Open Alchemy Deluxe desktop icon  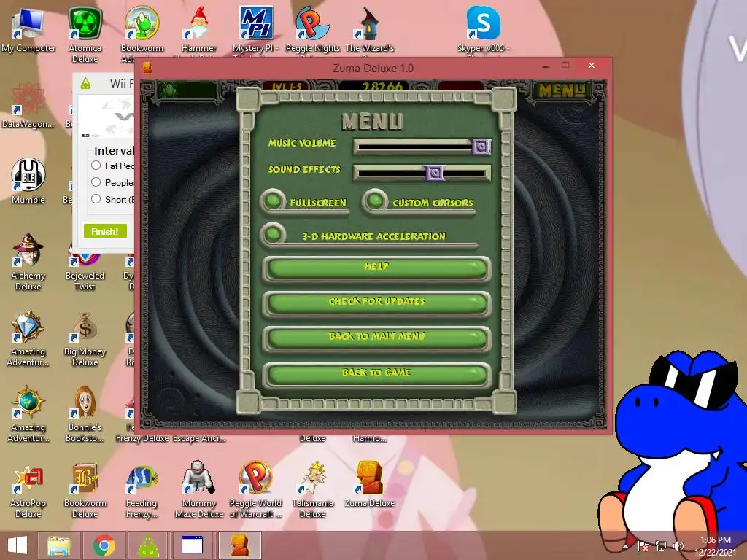[28, 262]
